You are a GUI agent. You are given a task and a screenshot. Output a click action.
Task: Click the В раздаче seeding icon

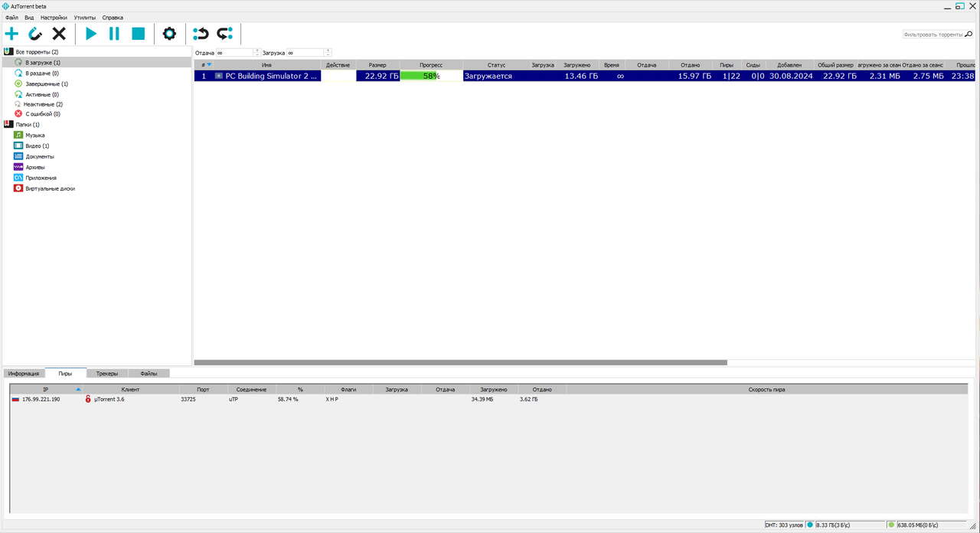(18, 73)
